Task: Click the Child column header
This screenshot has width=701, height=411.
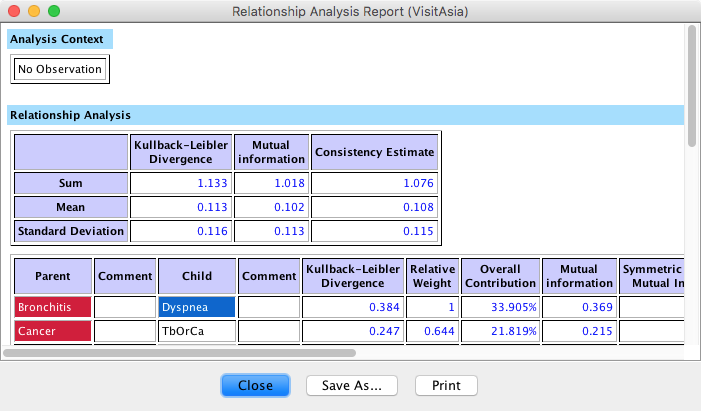Action: pyautogui.click(x=196, y=275)
